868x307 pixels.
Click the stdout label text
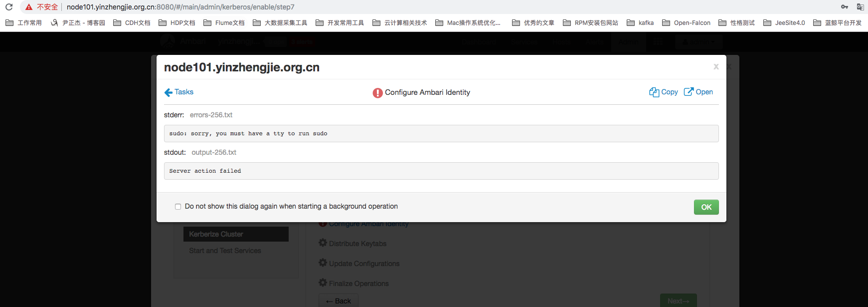pyautogui.click(x=175, y=152)
